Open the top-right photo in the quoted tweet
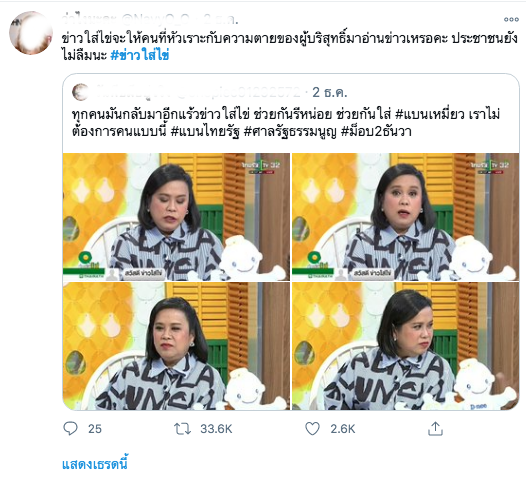 coord(406,217)
